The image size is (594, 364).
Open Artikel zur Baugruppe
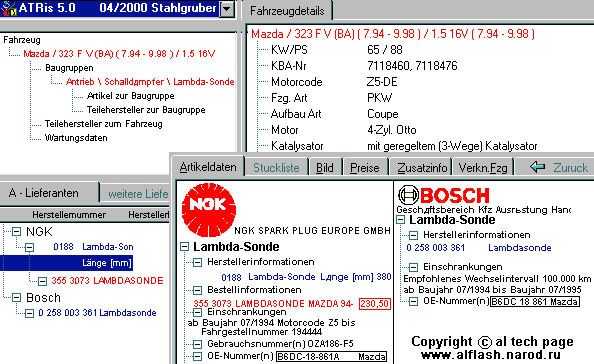click(x=130, y=96)
